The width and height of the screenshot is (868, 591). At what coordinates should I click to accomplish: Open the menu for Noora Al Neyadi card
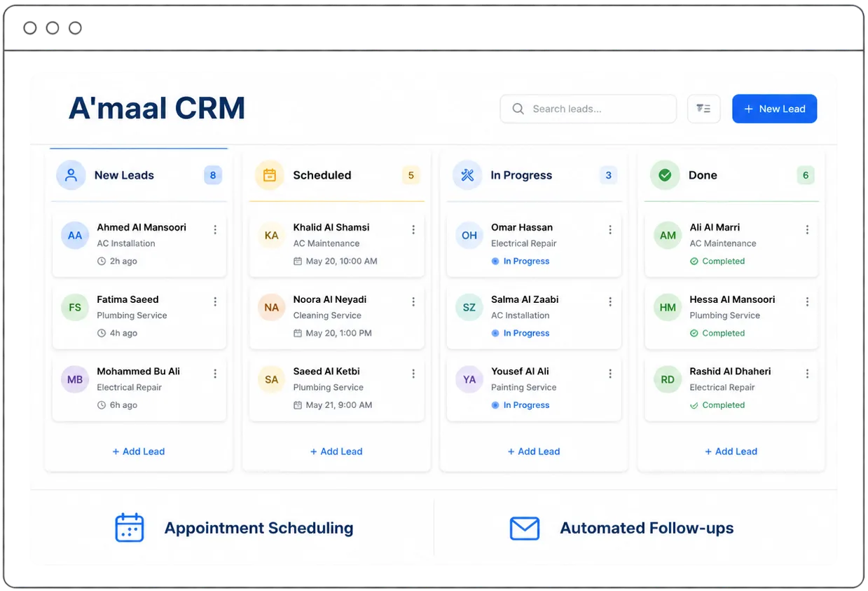413,301
